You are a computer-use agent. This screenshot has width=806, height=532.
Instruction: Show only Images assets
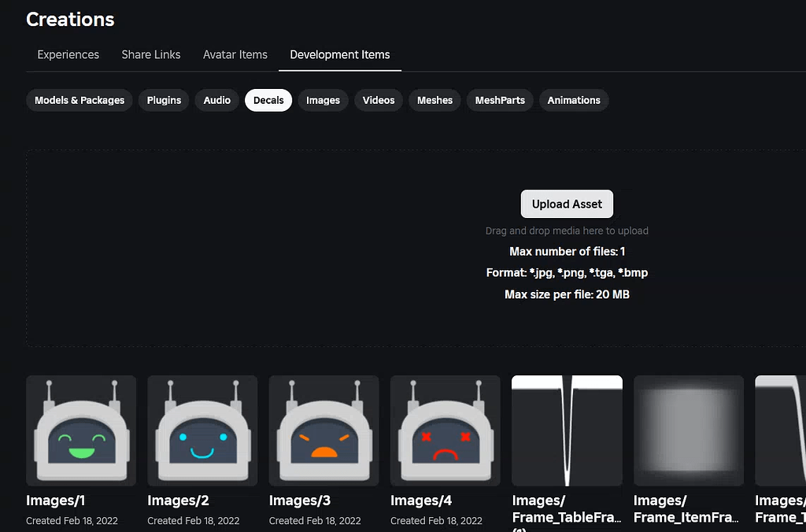323,100
